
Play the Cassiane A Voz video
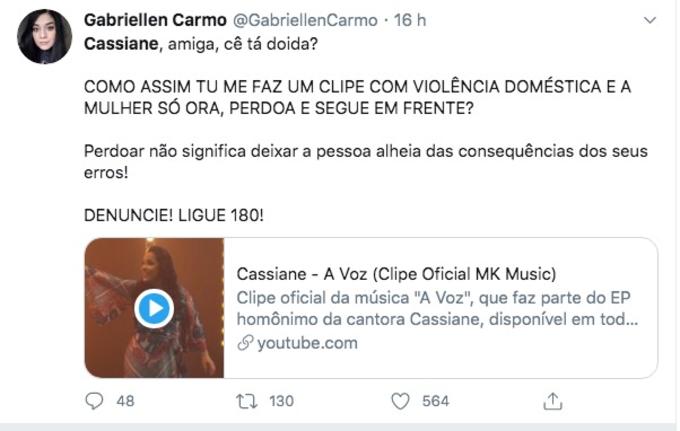tap(153, 308)
